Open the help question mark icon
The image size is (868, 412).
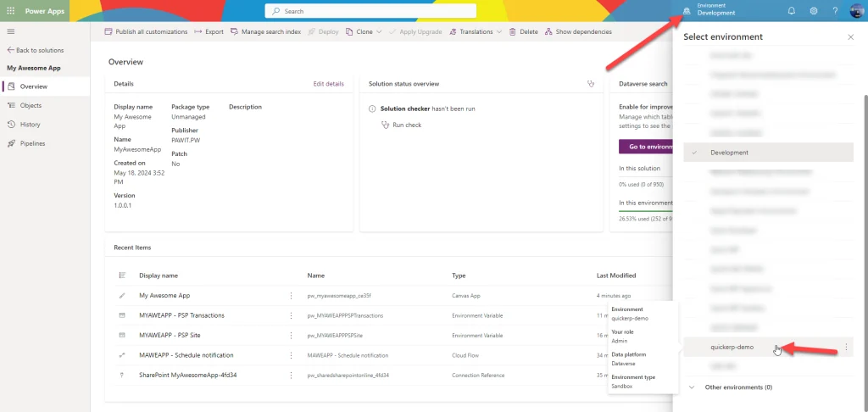tap(835, 11)
